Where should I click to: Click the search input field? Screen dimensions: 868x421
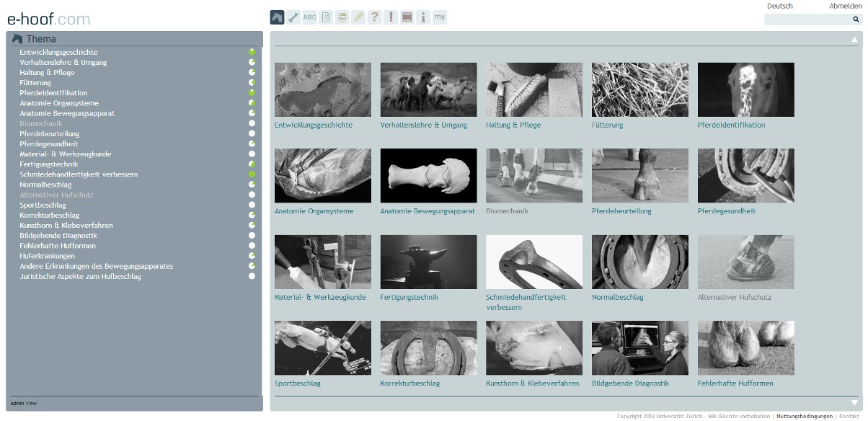coord(807,19)
